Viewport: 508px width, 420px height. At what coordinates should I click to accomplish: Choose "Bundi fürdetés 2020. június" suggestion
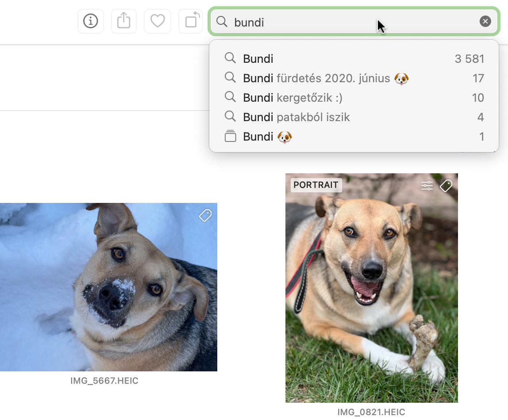354,78
